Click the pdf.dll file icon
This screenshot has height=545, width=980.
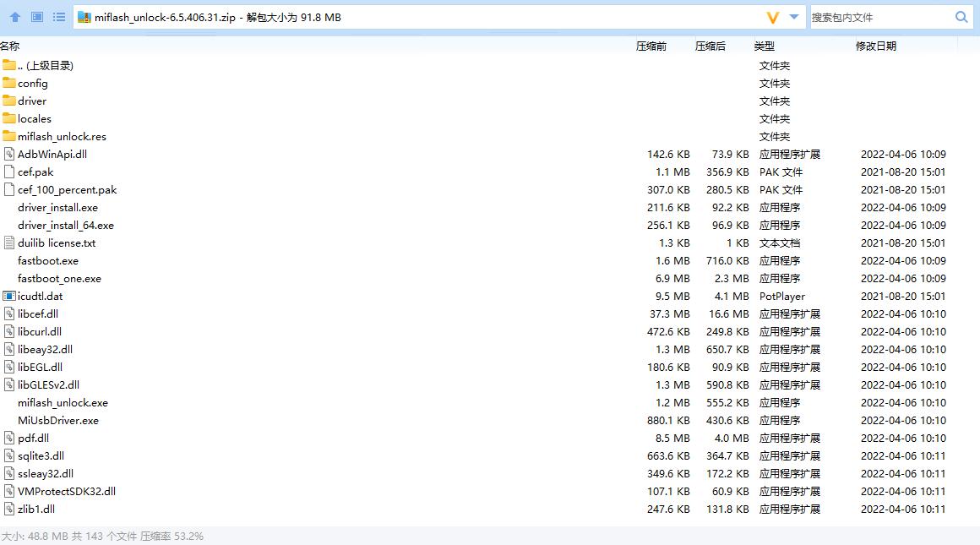tap(8, 439)
